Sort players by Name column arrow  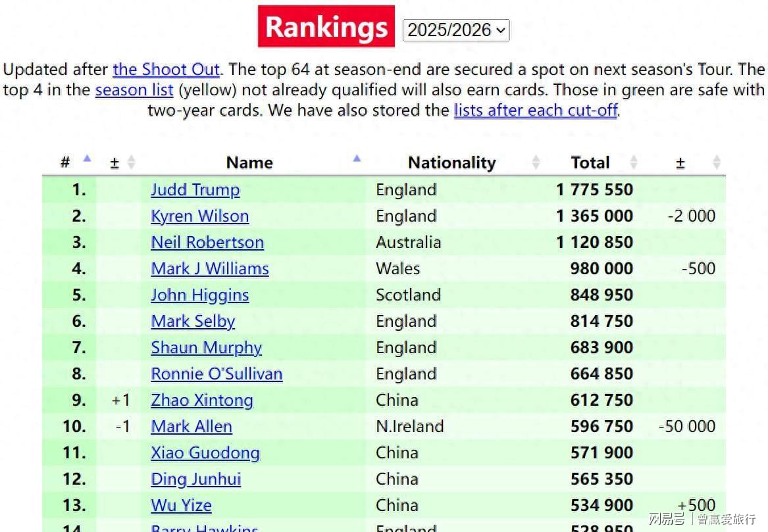click(357, 158)
